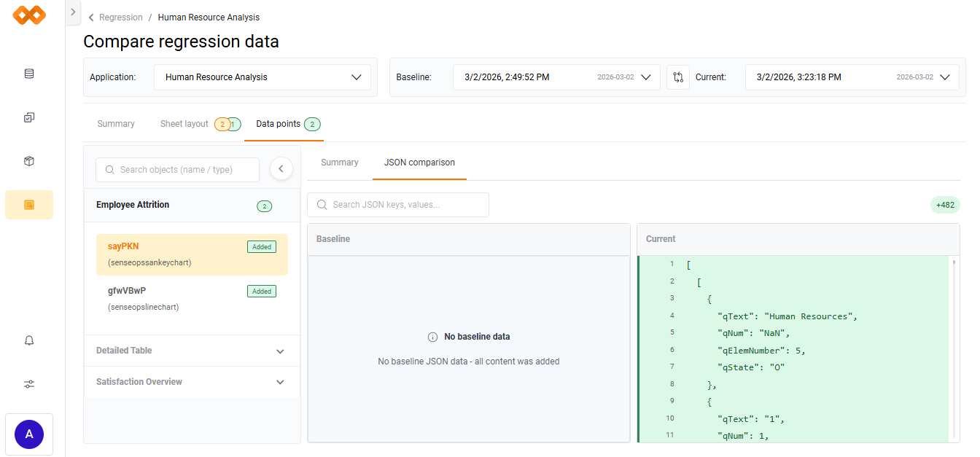Click the sidebar expand arrow near Regression breadcrumb
The height and width of the screenshot is (457, 980).
(72, 12)
